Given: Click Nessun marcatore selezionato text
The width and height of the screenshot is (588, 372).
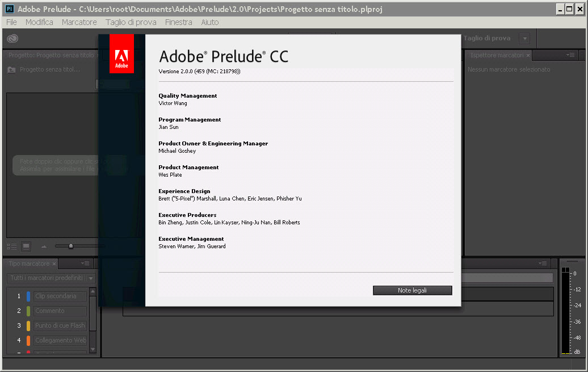Looking at the screenshot, I should pyautogui.click(x=509, y=69).
